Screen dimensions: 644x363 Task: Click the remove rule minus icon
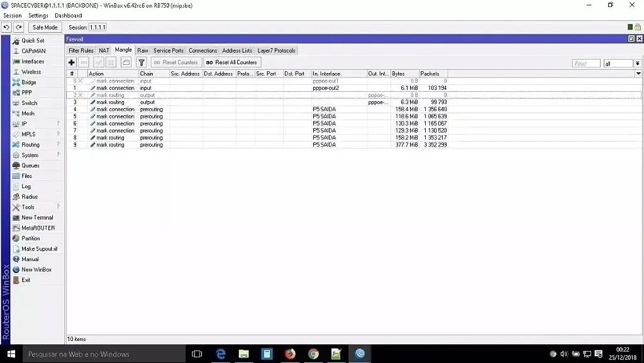click(x=84, y=62)
